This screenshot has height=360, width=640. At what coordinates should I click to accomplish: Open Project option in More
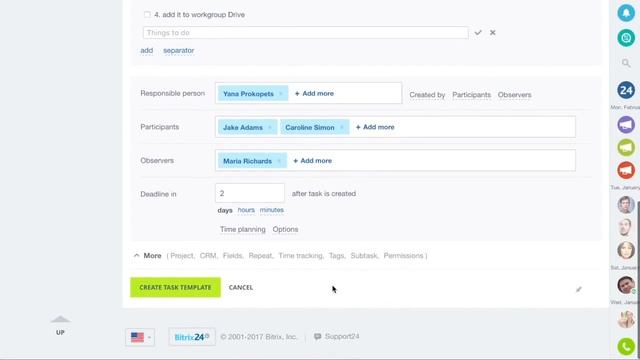click(x=182, y=256)
